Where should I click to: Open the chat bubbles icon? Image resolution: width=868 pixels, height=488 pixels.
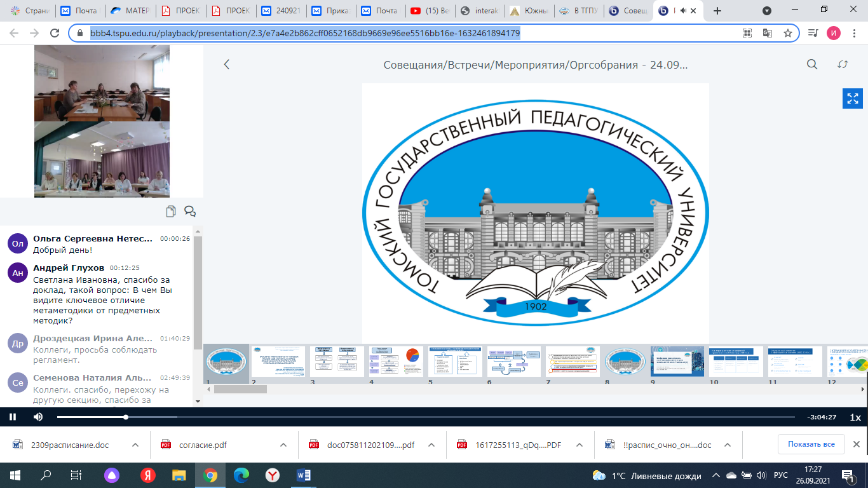(189, 212)
